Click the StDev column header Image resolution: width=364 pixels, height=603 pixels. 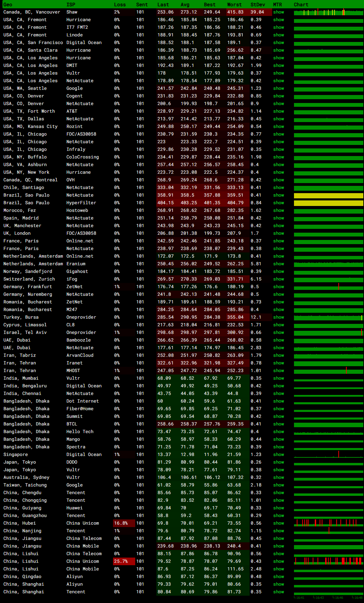(258, 5)
